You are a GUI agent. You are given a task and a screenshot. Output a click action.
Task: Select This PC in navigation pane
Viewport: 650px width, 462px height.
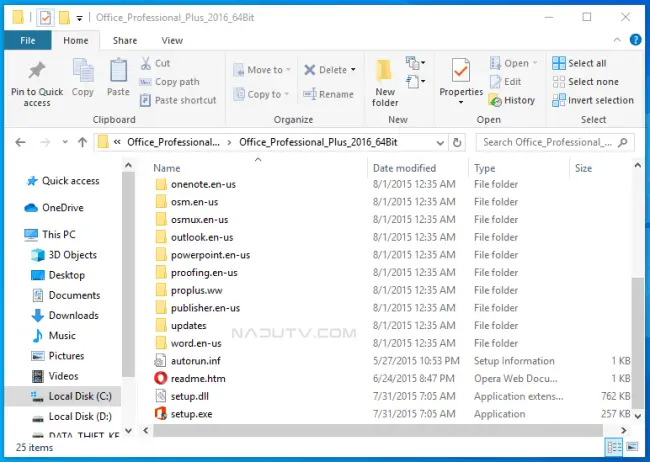(x=50, y=234)
